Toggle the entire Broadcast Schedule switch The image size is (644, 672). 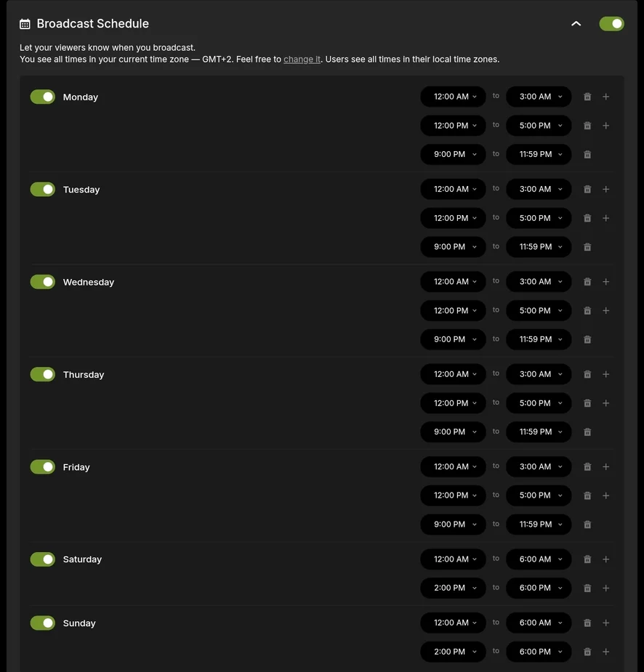point(611,24)
